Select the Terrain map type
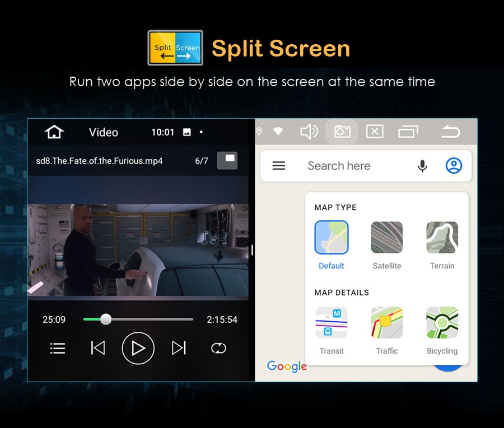The width and height of the screenshot is (504, 428). click(x=442, y=245)
